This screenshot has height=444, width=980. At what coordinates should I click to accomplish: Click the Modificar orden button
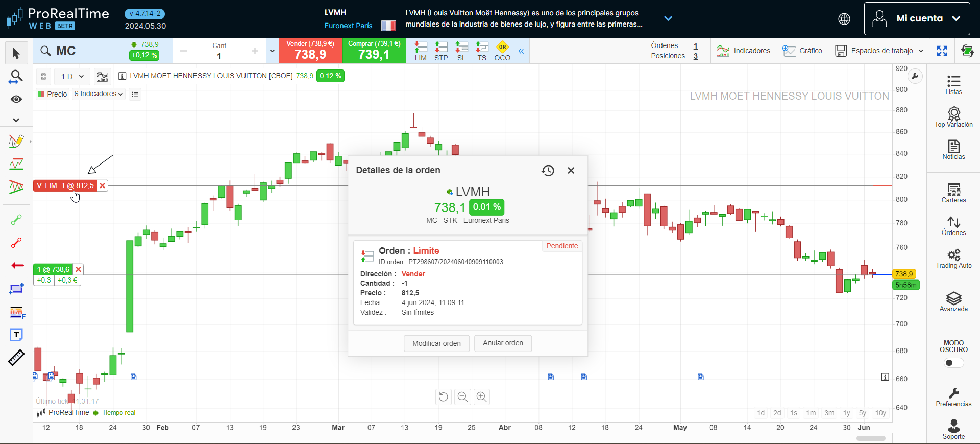436,343
